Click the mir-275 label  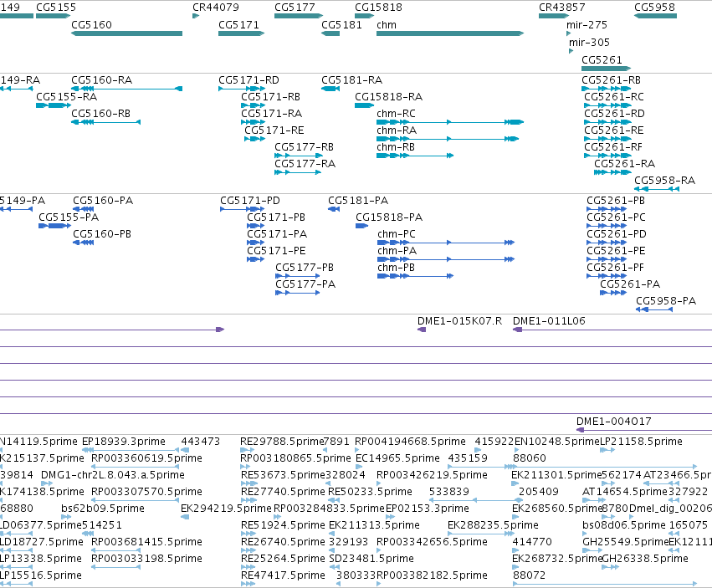pos(587,24)
